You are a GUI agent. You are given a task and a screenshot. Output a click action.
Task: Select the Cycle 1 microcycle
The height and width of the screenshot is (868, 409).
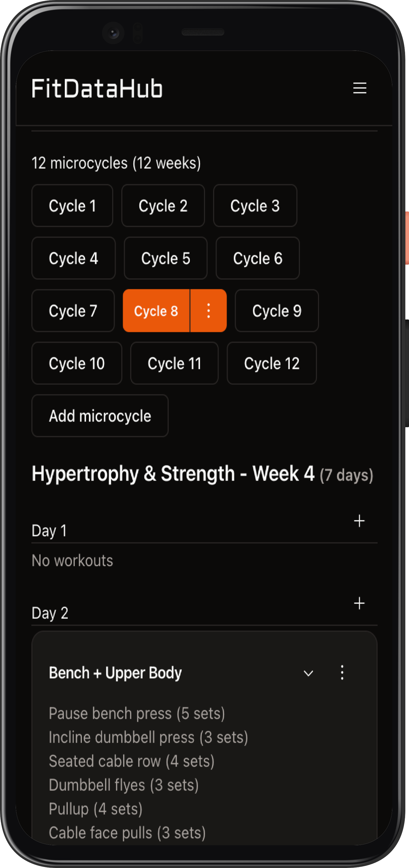point(72,205)
